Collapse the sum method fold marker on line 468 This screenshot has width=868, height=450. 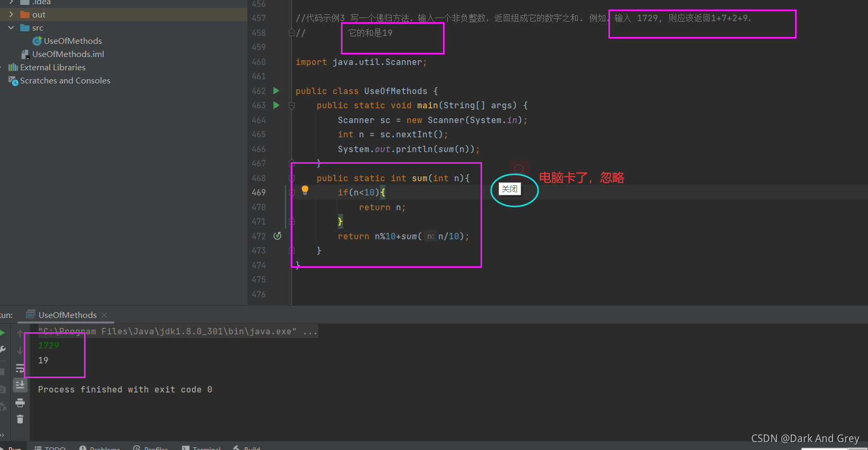pos(292,179)
